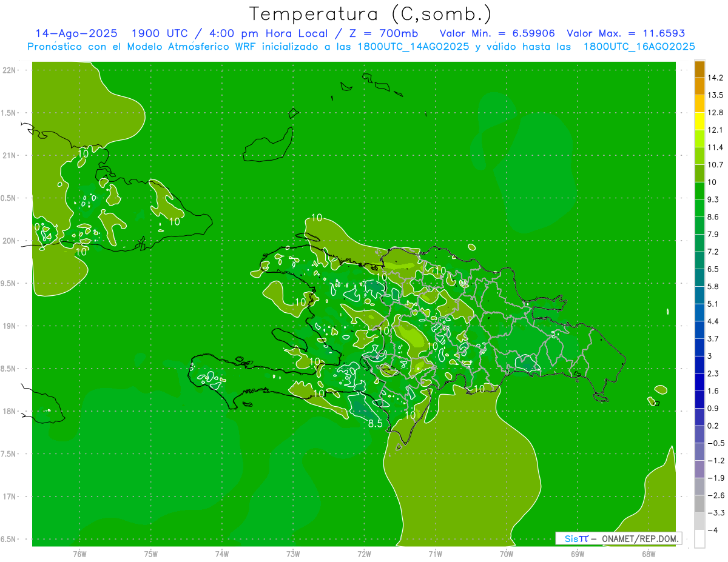This screenshot has height=562, width=728.
Task: Pick the dark blue swatch between 1.6 and 2.3
Action: [699, 382]
